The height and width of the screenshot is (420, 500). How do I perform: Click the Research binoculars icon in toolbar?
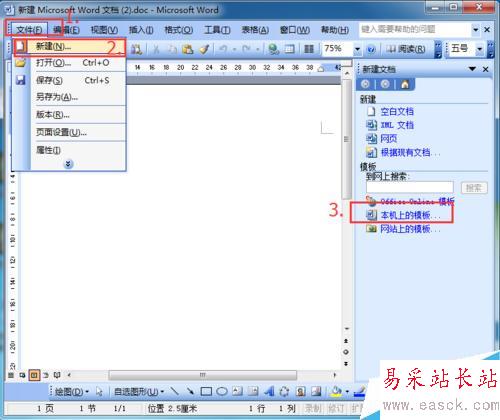pos(136,49)
